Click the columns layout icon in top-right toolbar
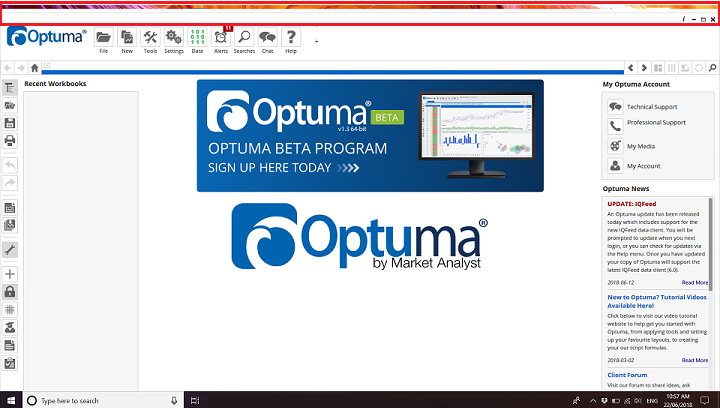 tap(671, 68)
